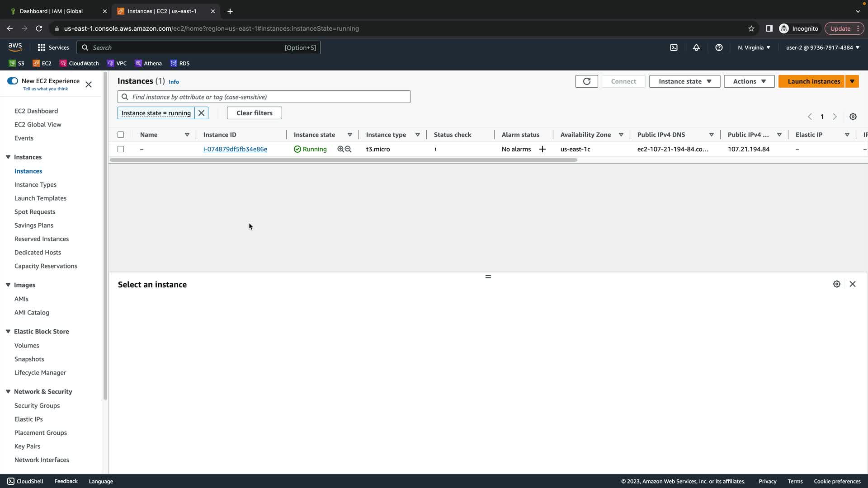The width and height of the screenshot is (868, 488).
Task: Open the notifications bell icon
Action: (696, 47)
